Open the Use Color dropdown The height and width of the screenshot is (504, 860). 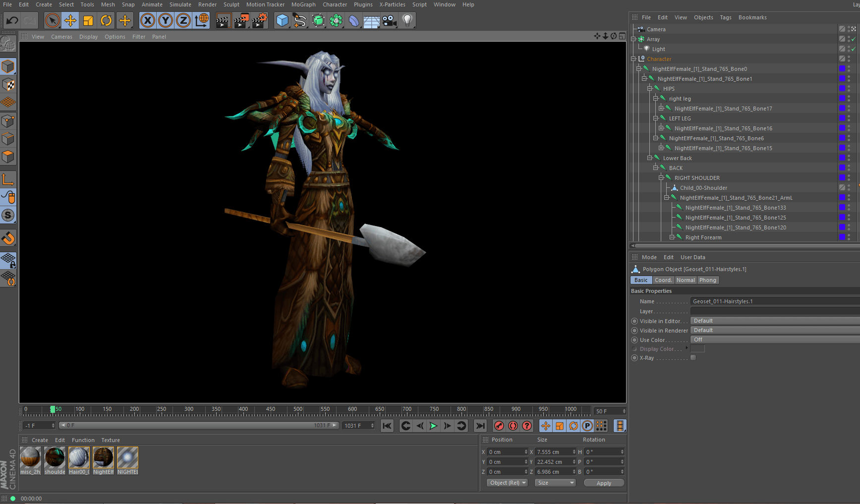coord(775,339)
